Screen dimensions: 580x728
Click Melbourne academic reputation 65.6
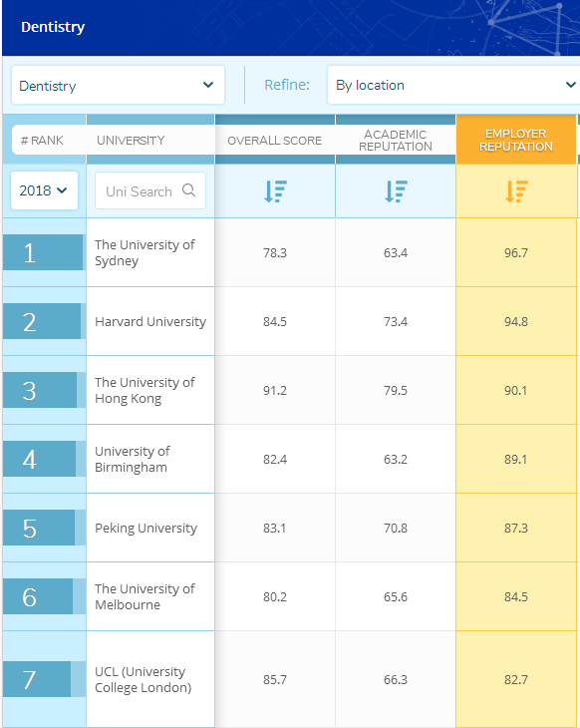[x=396, y=596]
